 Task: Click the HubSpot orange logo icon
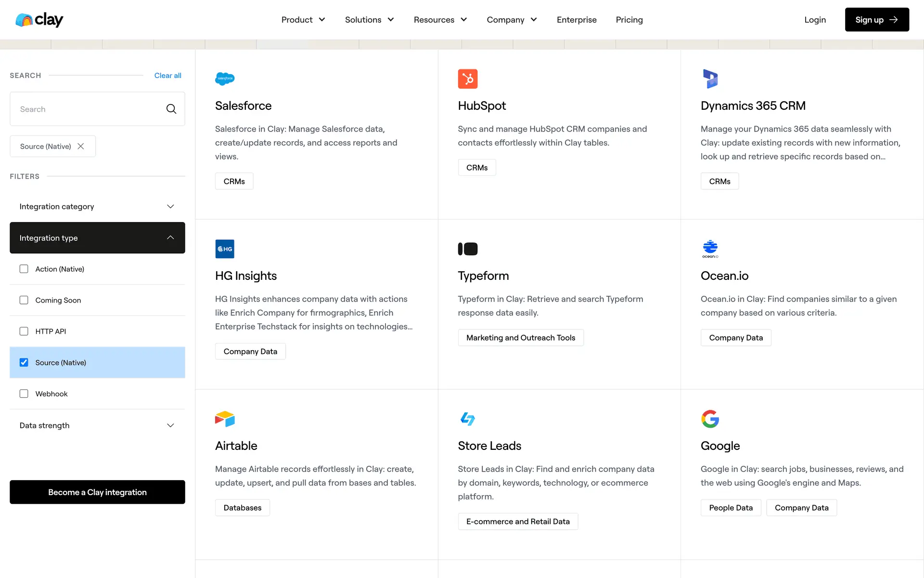pos(467,79)
